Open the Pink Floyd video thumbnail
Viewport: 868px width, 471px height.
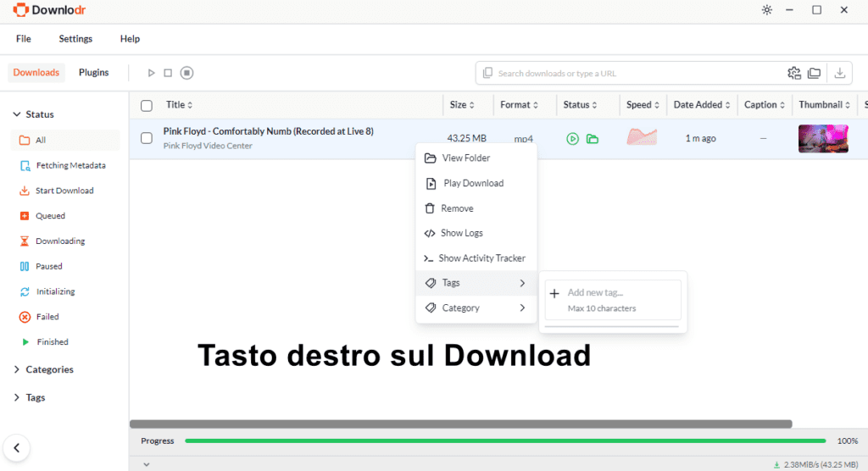click(823, 138)
